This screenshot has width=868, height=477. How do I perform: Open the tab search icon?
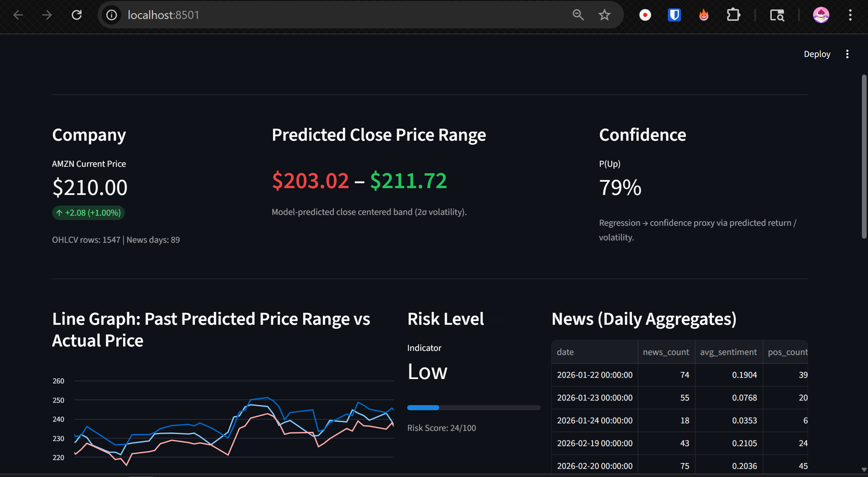[777, 15]
